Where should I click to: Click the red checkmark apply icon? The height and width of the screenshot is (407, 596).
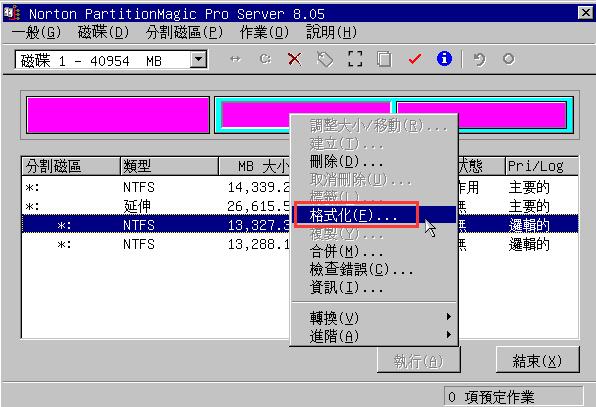[414, 59]
